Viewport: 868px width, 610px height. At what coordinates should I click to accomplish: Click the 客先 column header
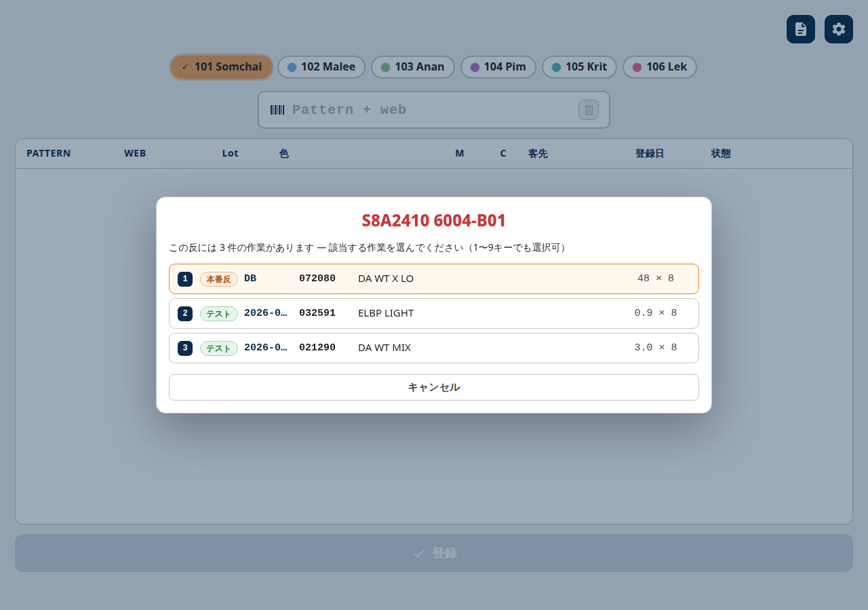click(x=538, y=153)
